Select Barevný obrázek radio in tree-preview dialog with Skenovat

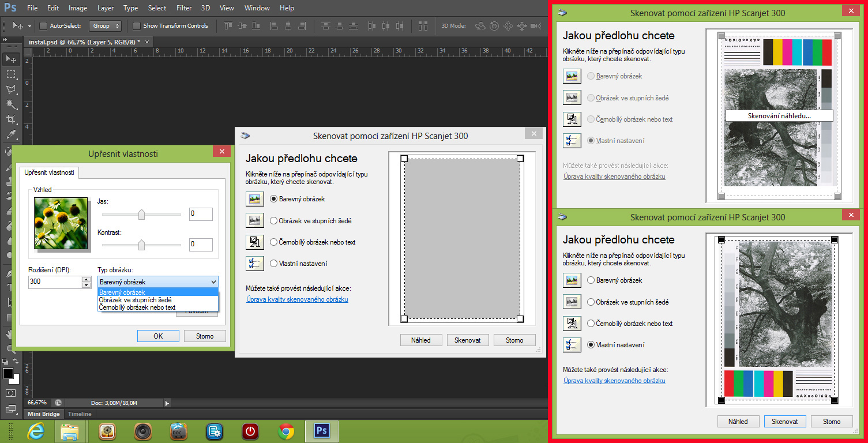[591, 280]
